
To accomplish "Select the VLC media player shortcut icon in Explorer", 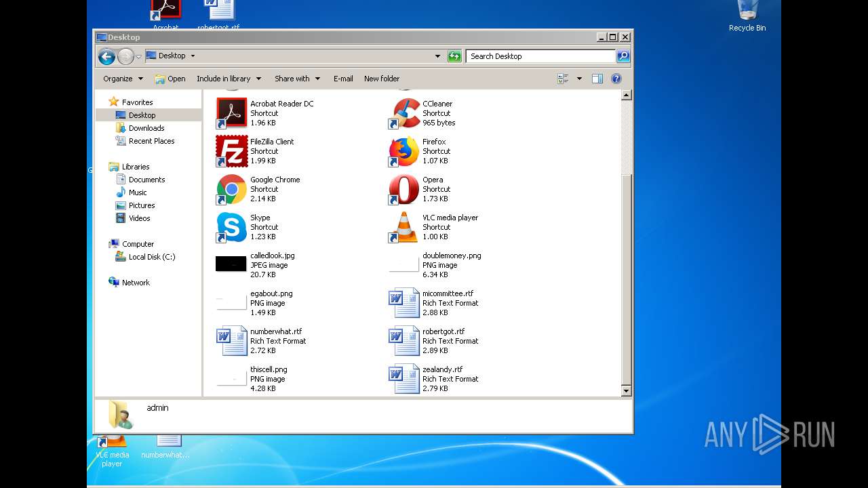I will 403,227.
